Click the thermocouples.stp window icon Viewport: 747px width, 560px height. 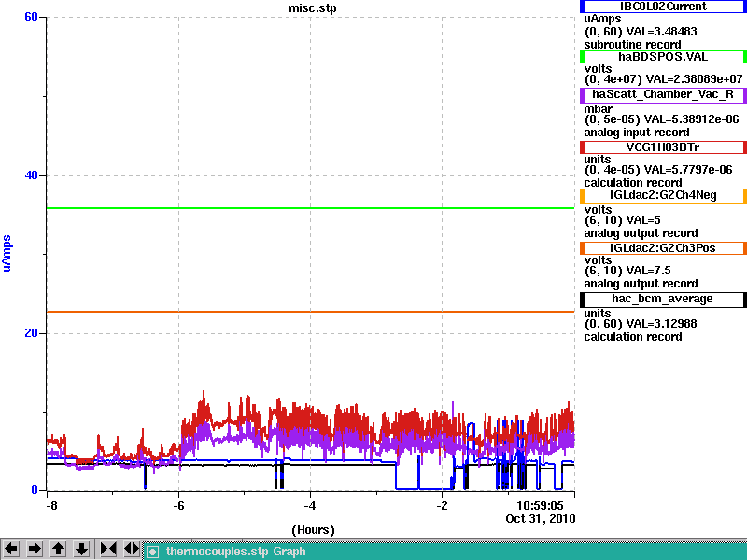coord(152,552)
